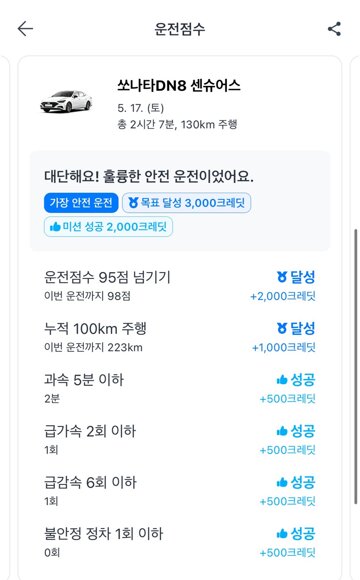This screenshot has height=580, width=360.
Task: Open the 운전점수 95점 넘기기 row
Action: tap(180, 286)
